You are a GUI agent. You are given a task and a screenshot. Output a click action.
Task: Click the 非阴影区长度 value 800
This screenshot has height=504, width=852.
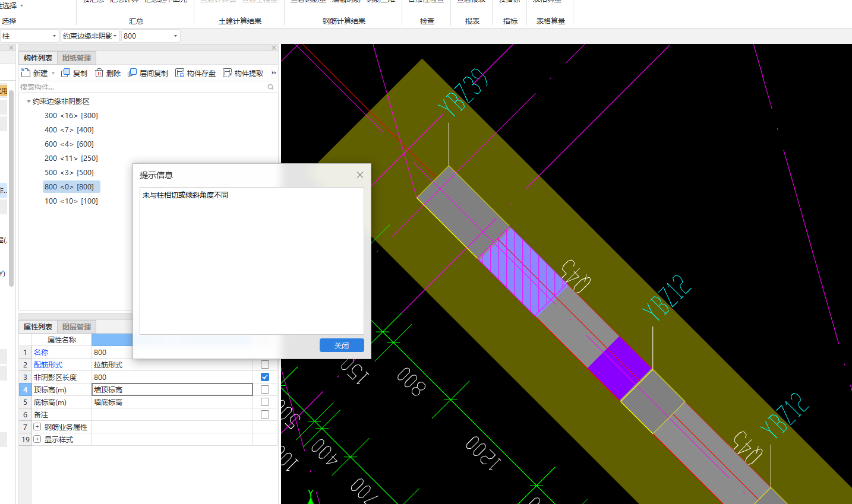(x=172, y=377)
